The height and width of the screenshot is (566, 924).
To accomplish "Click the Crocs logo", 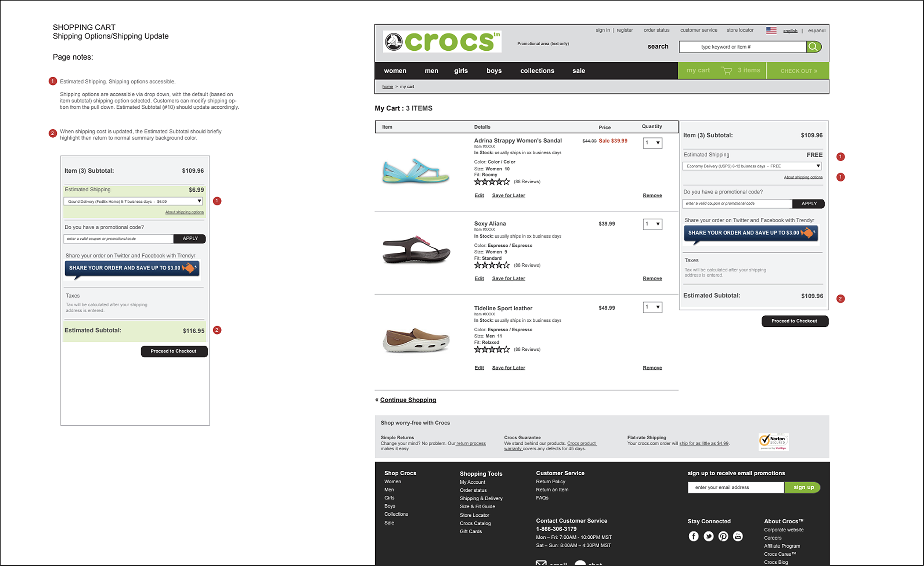I will tap(442, 41).
